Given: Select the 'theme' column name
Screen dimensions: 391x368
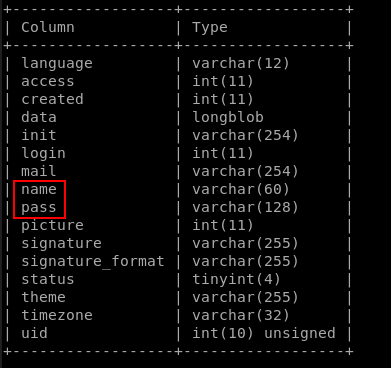Looking at the screenshot, I should click(x=43, y=297).
